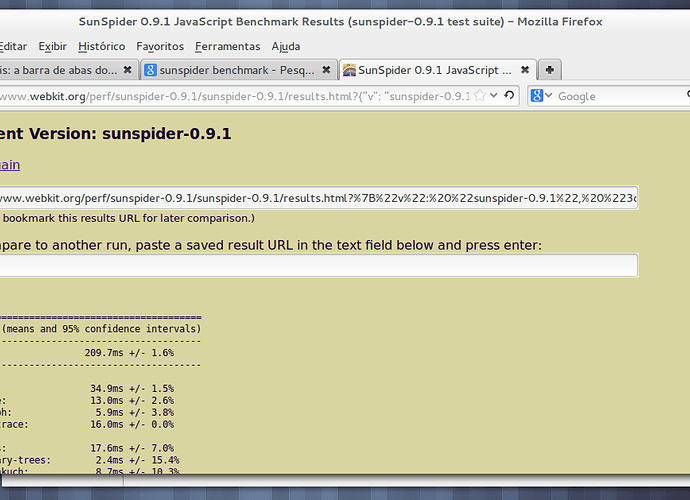Click the value '13.0ms +/- 2.6%'
The height and width of the screenshot is (500, 690).
click(x=132, y=401)
